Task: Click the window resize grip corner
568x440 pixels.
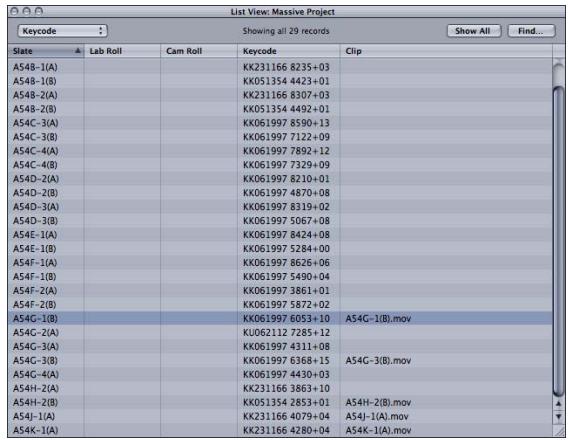Action: (x=558, y=430)
